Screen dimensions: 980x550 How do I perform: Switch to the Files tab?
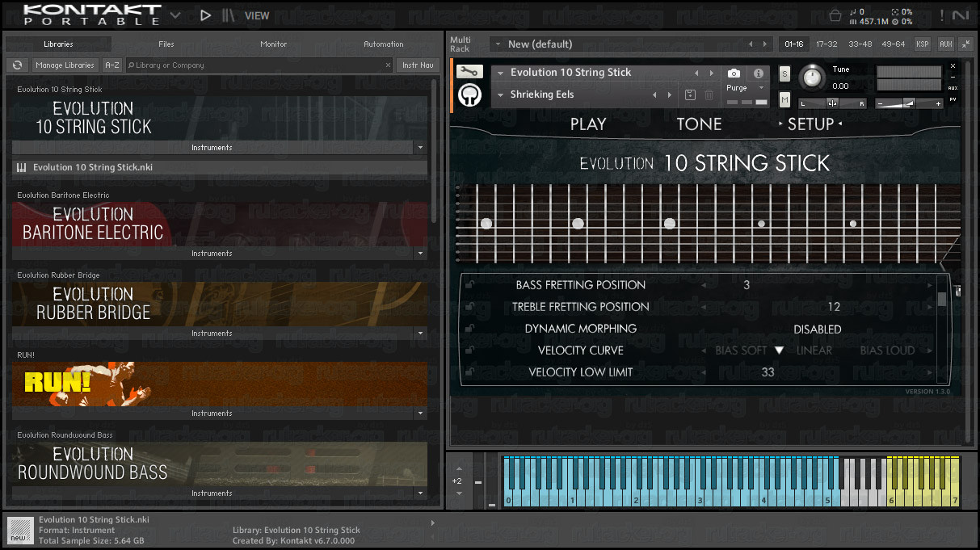166,44
